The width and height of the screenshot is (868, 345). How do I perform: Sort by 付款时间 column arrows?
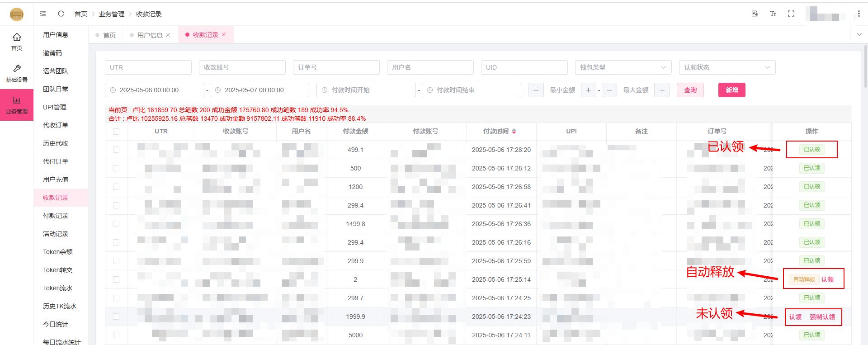[514, 131]
